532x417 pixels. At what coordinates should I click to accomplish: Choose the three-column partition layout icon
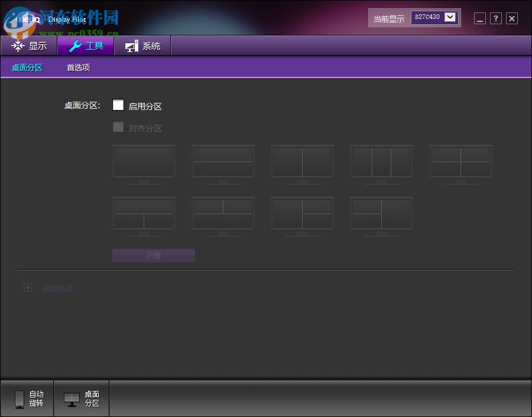381,161
